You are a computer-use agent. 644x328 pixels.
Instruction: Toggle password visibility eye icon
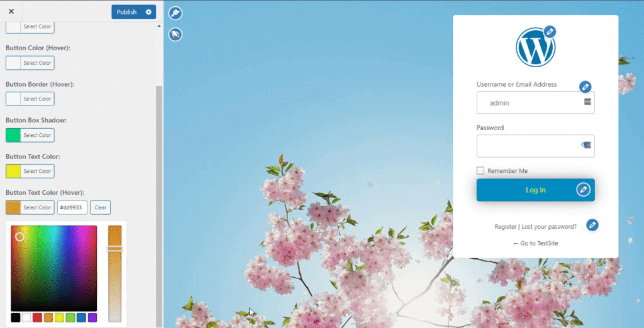586,145
